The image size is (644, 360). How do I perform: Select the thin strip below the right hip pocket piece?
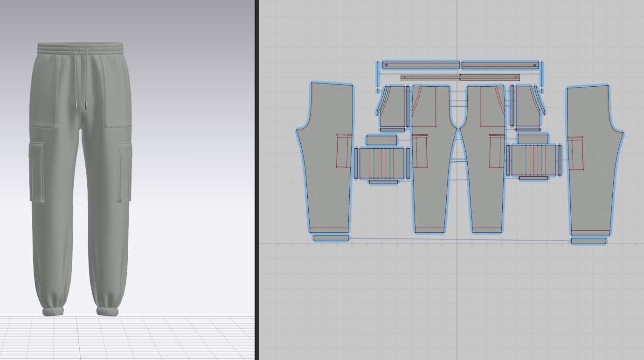528,129
